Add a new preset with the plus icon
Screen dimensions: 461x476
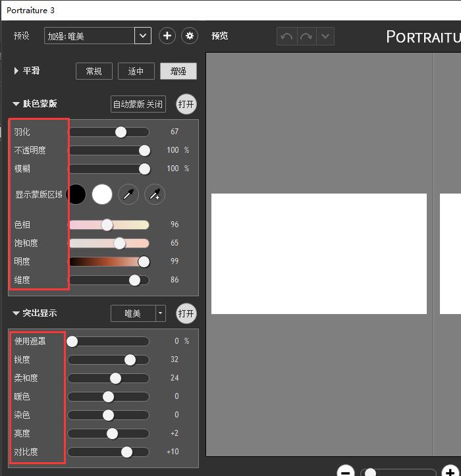pyautogui.click(x=167, y=36)
